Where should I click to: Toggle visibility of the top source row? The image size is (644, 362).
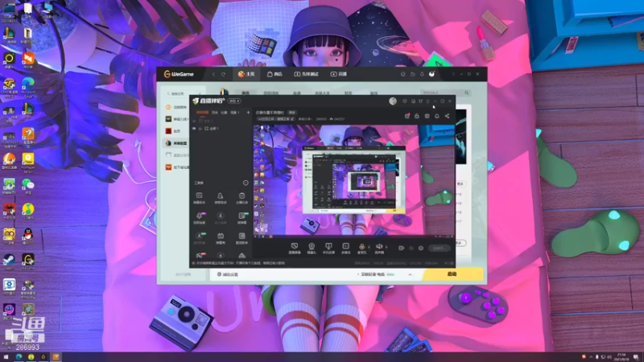click(194, 121)
